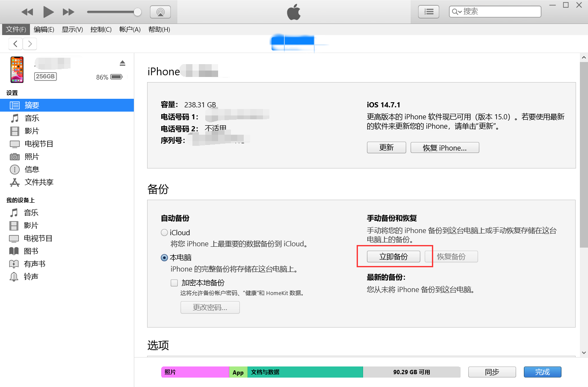
Task: Open the 控制(C) menu
Action: tap(101, 29)
